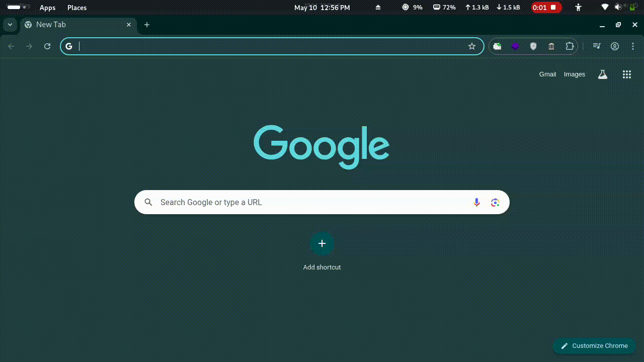The image size is (644, 362).
Task: Open the green folder extension icon
Action: click(x=497, y=46)
